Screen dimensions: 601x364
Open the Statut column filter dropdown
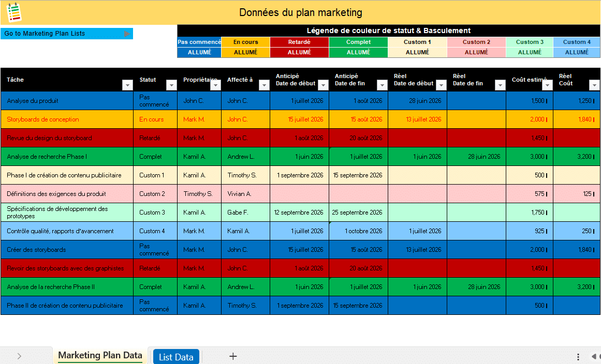(x=171, y=85)
